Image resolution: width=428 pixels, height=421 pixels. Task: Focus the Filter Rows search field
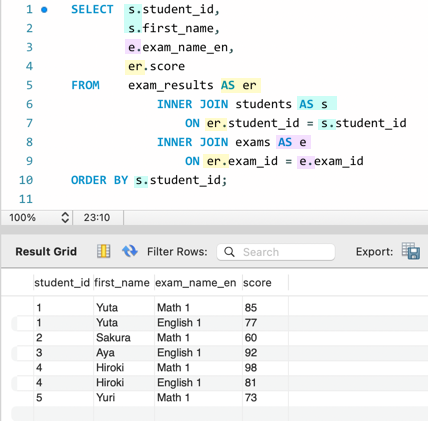(276, 252)
